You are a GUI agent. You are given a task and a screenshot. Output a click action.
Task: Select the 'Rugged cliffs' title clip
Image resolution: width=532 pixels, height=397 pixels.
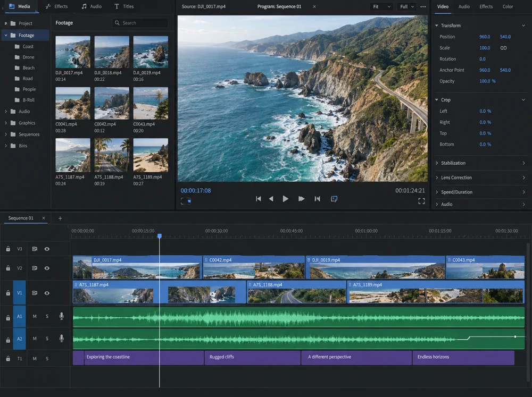click(252, 358)
